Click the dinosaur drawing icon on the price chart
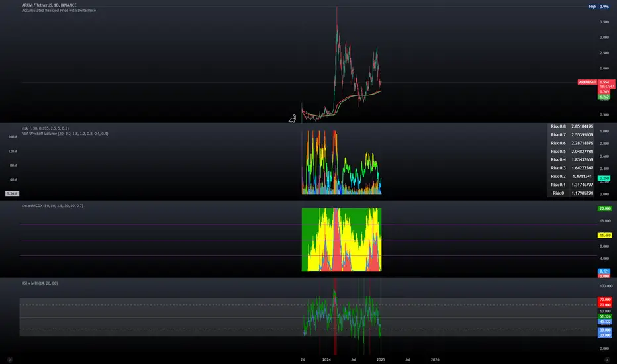 coord(293,119)
